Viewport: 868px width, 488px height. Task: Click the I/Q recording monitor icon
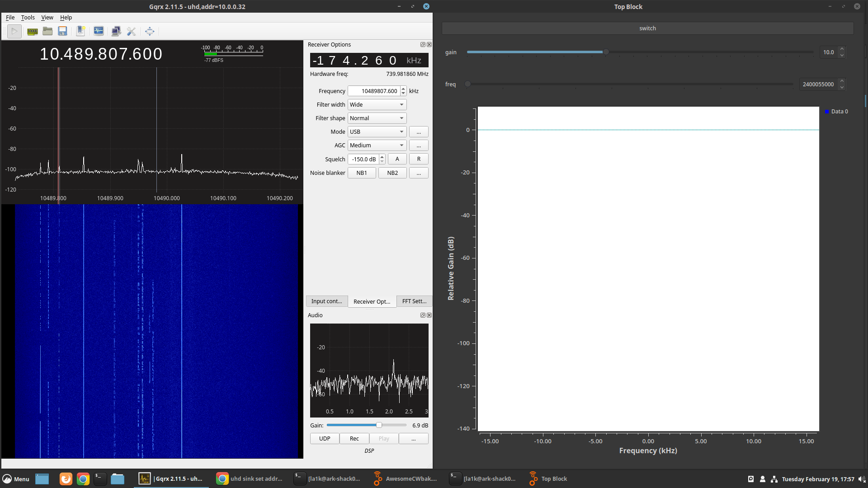99,31
